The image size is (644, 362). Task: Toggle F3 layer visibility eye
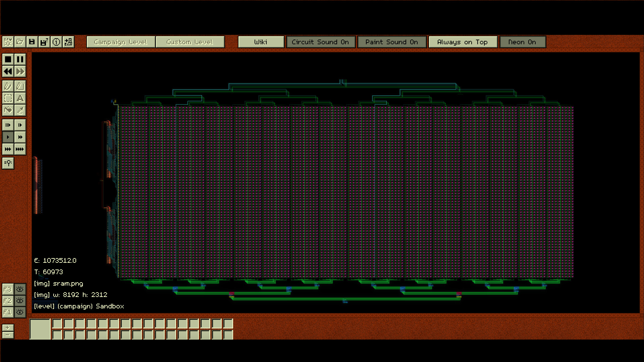click(20, 289)
